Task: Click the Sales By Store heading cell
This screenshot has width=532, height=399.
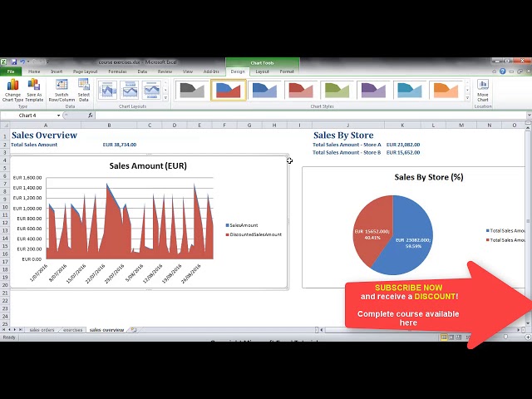Action: point(343,135)
